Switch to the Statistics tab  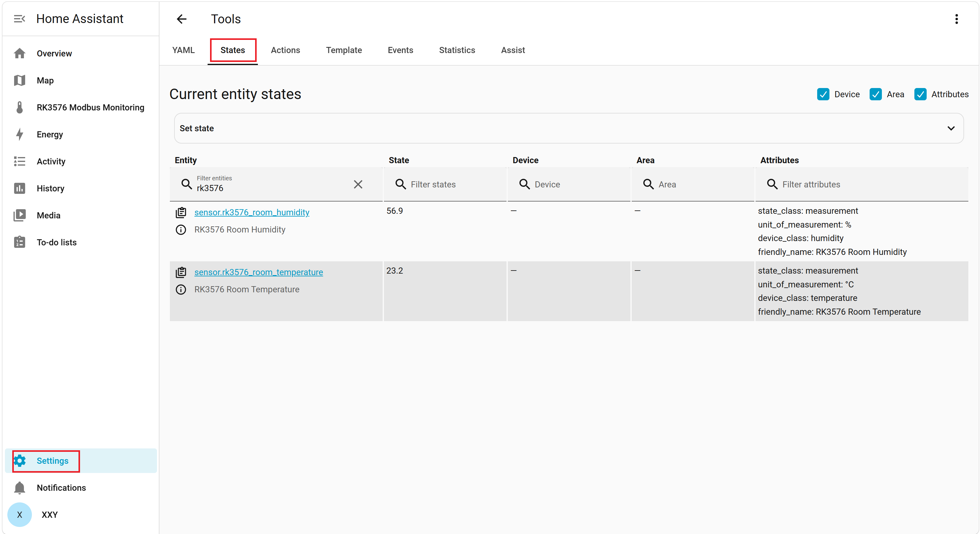pos(457,50)
